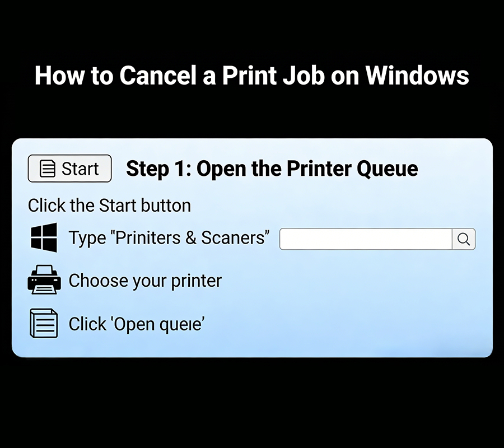This screenshot has width=504, height=448.
Task: Click the word "Windows" in the title
Action: tap(417, 76)
